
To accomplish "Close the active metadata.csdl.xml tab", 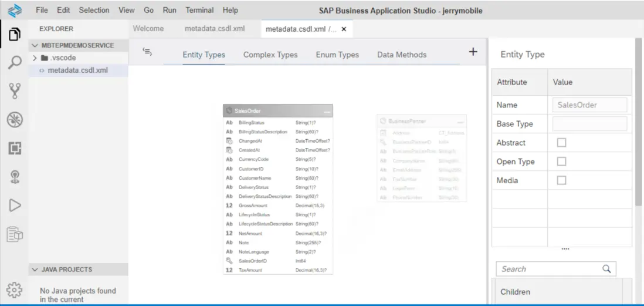I will [344, 29].
